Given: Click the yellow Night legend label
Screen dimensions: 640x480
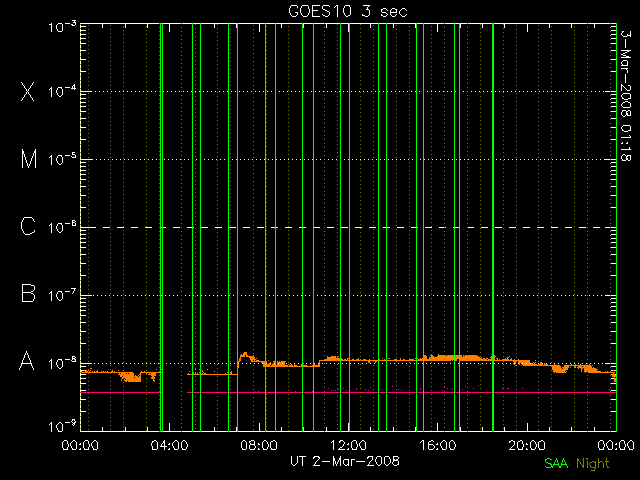Looking at the screenshot, I should (x=593, y=464).
